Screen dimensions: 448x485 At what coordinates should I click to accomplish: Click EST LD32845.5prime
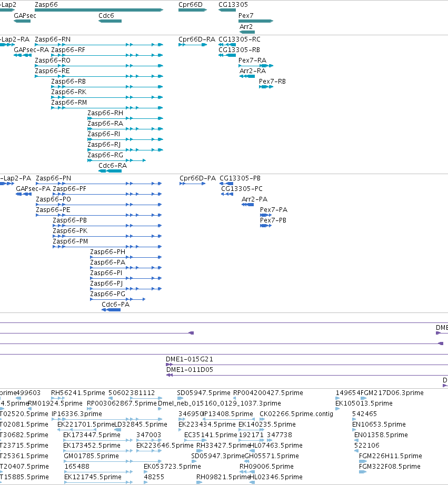pyautogui.click(x=141, y=425)
